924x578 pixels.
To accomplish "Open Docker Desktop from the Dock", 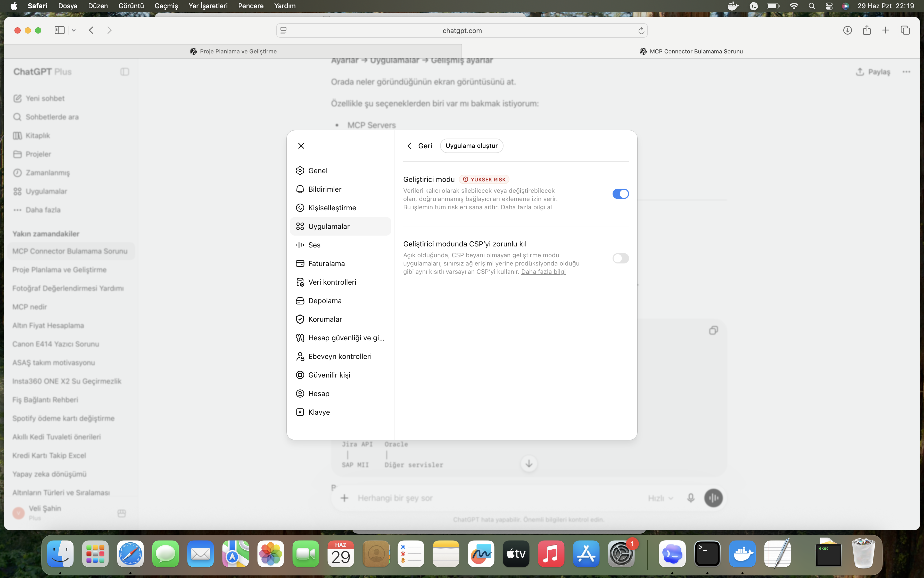I will (x=742, y=553).
